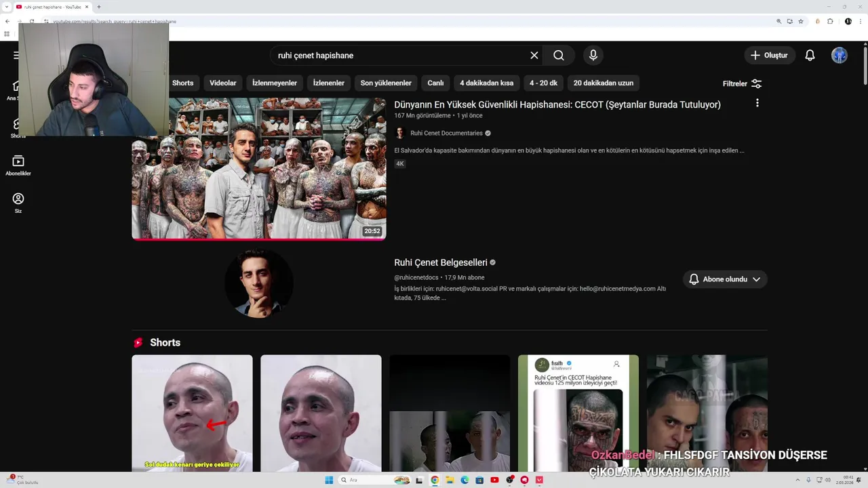Open the Ruhi Çenet Belgeselleri channel name
Screen dimensions: 868x488
441,262
